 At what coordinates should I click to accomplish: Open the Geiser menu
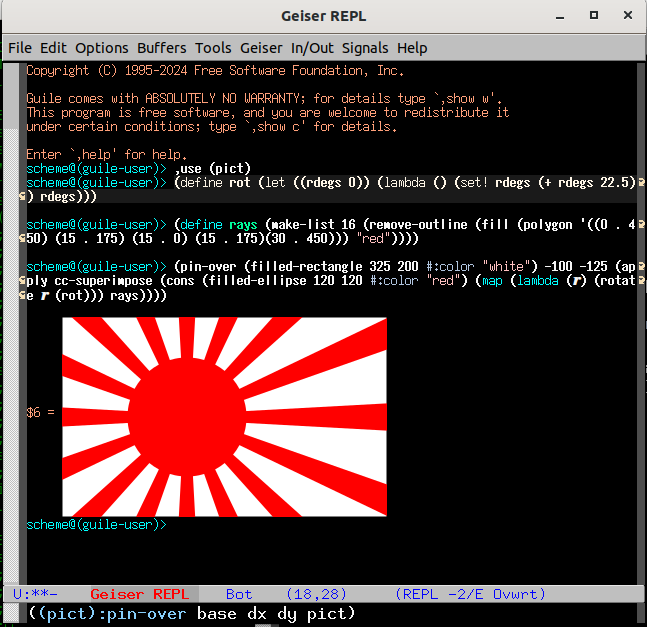(261, 48)
